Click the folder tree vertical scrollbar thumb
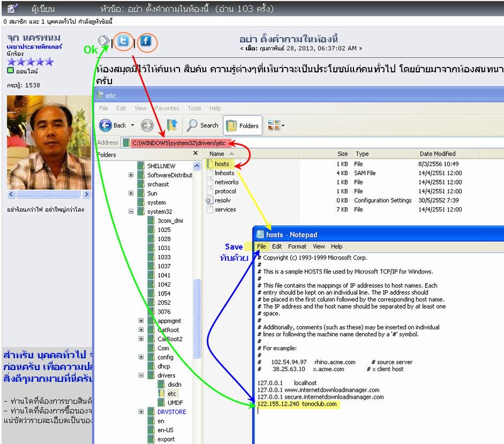This screenshot has height=444, width=504. (x=197, y=318)
